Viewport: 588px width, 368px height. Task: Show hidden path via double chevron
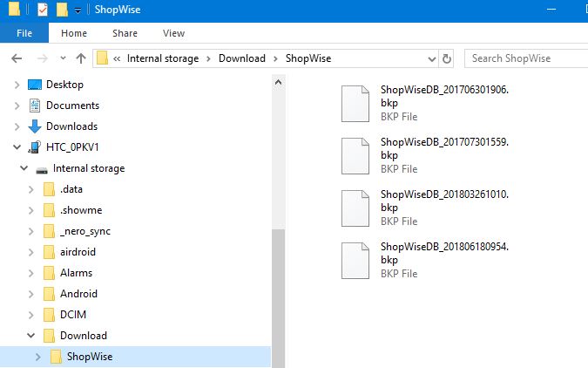(117, 58)
